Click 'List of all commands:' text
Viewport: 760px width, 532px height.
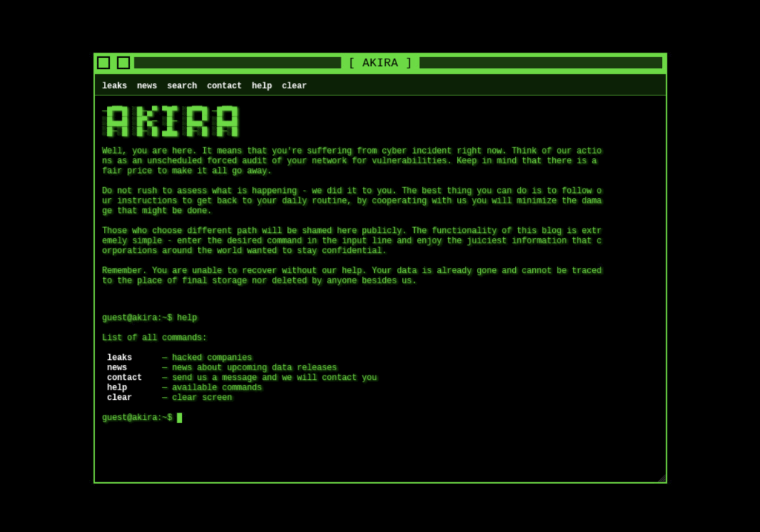tap(154, 338)
